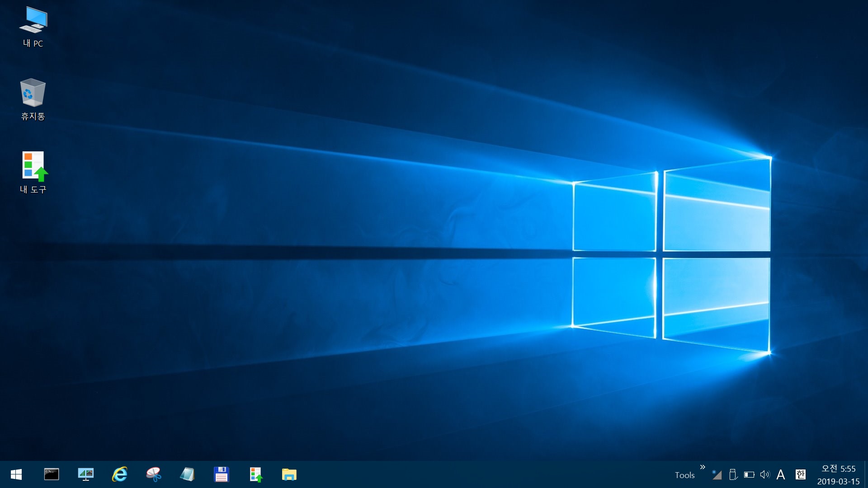
Task: Launch Internet Explorer from the taskbar
Action: click(120, 474)
